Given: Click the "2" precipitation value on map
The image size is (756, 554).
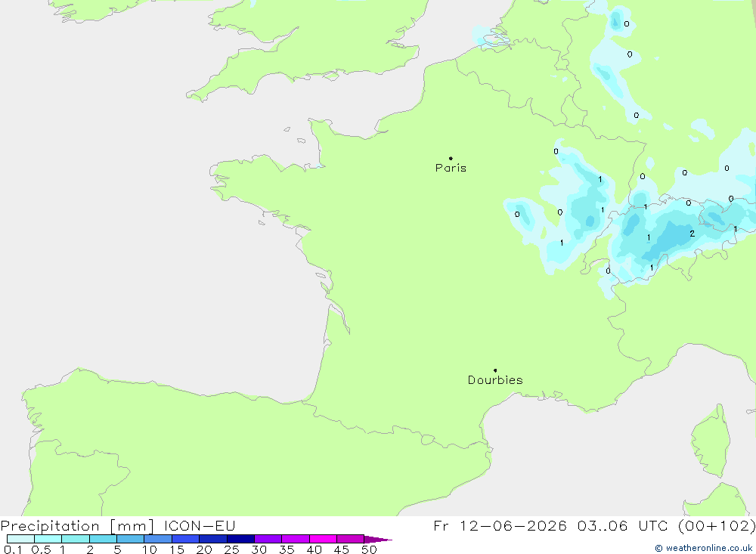Looking at the screenshot, I should pyautogui.click(x=692, y=234).
